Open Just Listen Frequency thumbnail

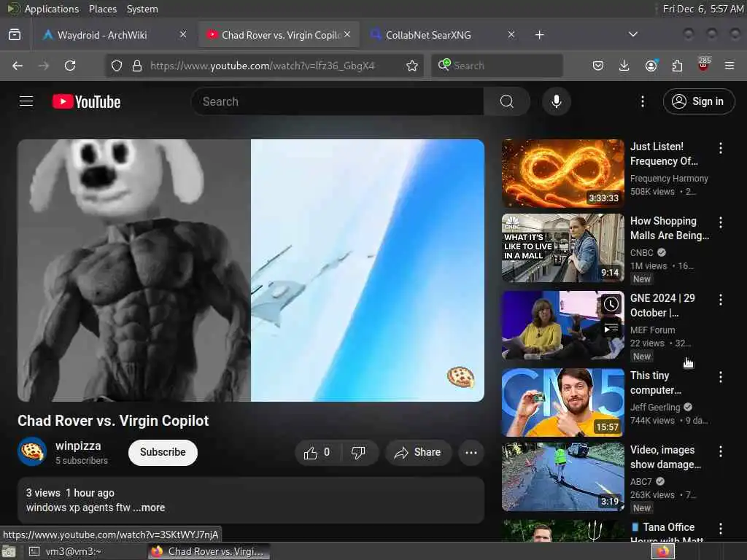click(562, 174)
